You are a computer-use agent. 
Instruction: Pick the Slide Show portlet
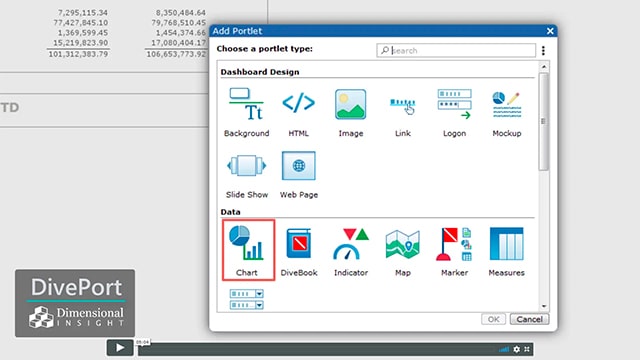click(x=247, y=175)
